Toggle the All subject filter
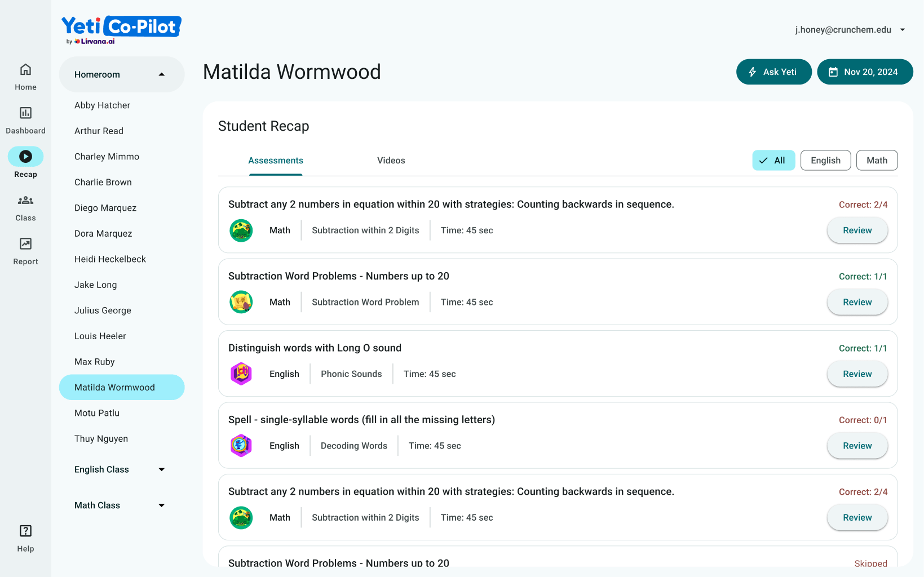This screenshot has height=577, width=924. (773, 161)
